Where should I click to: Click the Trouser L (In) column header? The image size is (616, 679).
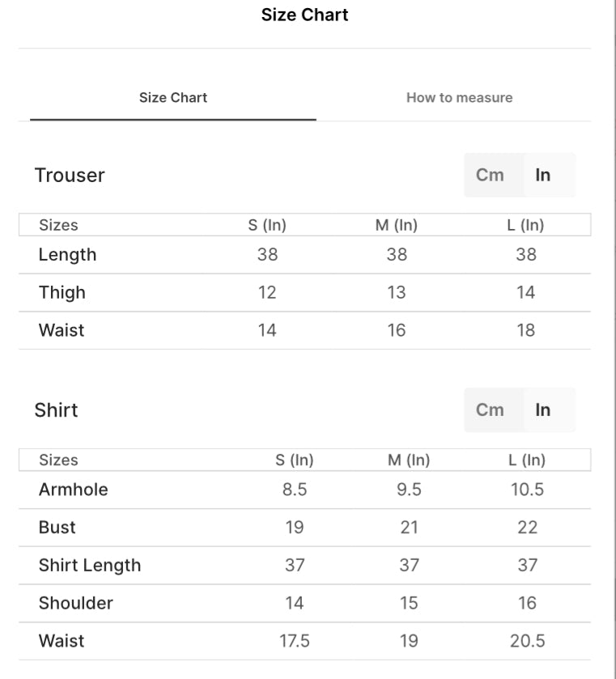526,225
